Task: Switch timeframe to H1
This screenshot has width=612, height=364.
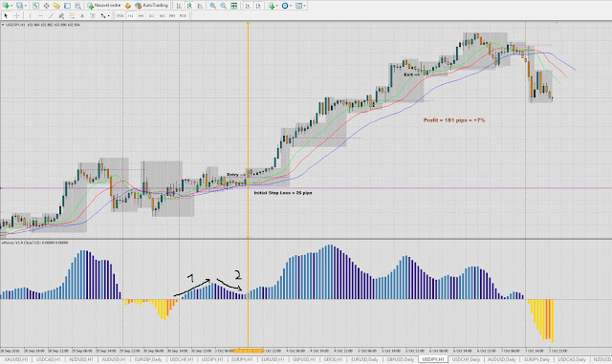Action: (130, 15)
